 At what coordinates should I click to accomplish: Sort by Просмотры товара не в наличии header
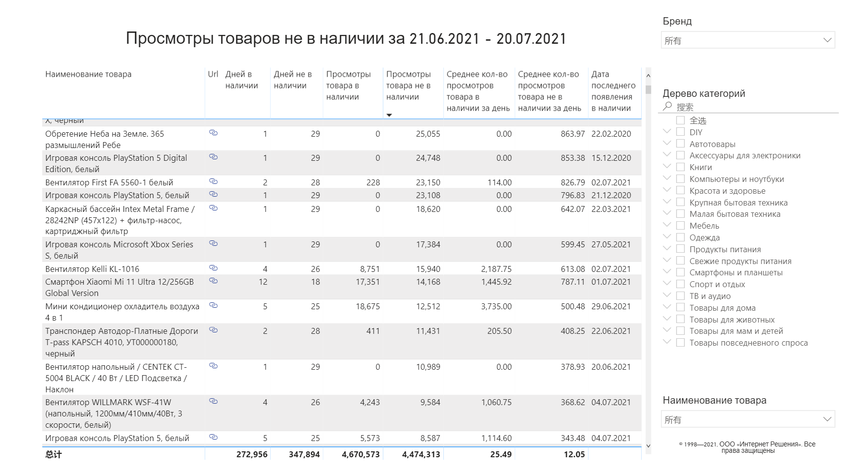point(408,86)
